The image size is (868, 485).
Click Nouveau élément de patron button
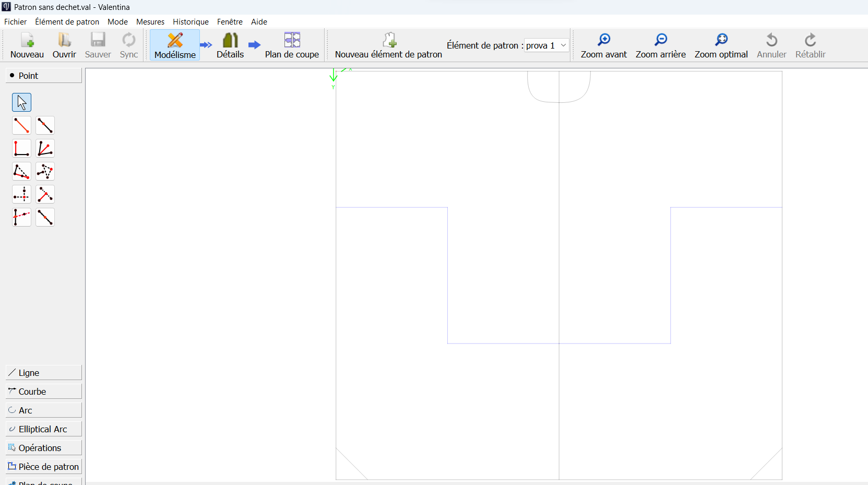388,45
